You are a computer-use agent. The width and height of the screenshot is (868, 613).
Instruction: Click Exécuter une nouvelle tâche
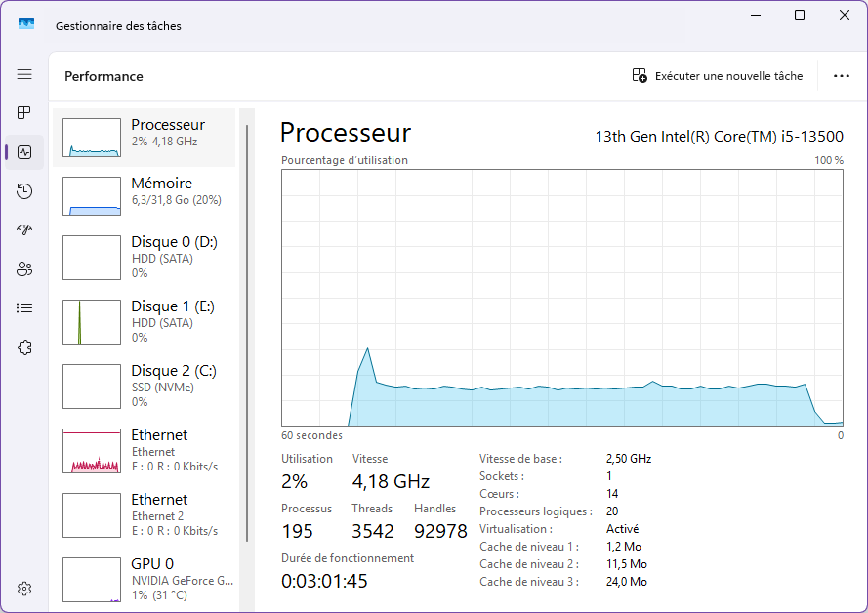click(x=718, y=76)
